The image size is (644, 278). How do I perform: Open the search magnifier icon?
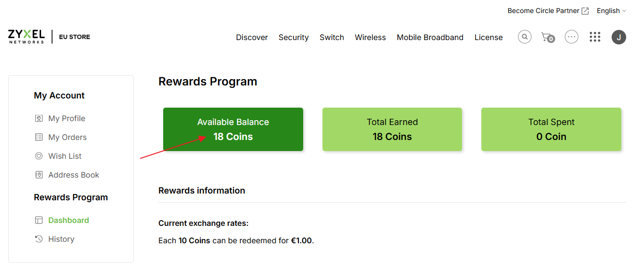coord(525,37)
